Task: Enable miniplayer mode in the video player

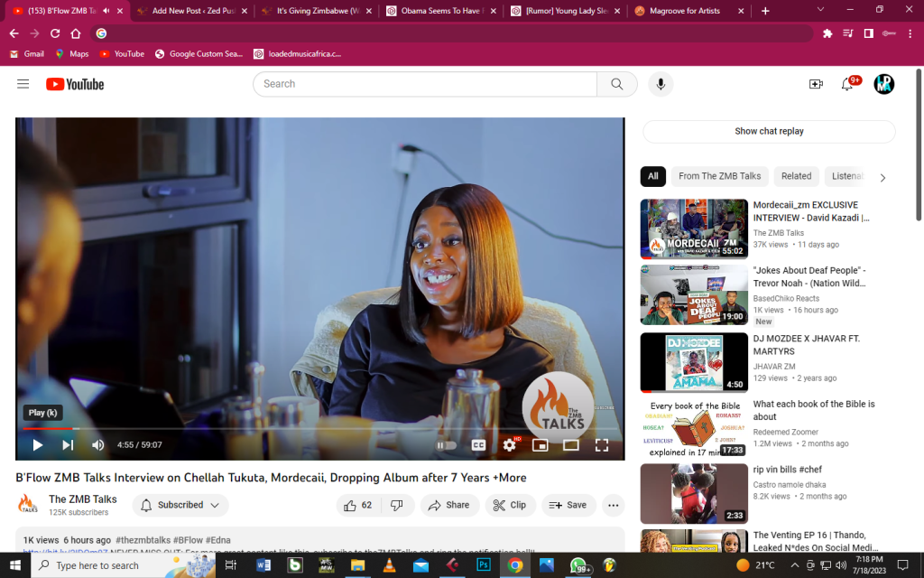Action: [540, 444]
